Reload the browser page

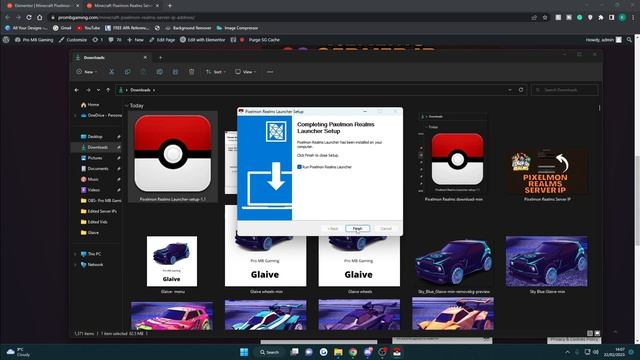29,18
